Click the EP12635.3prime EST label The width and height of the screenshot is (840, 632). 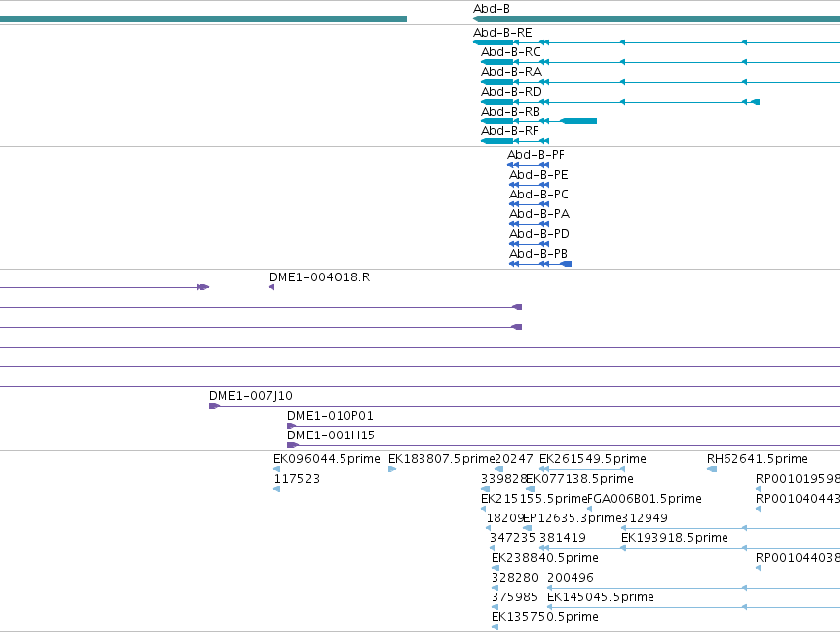click(573, 518)
